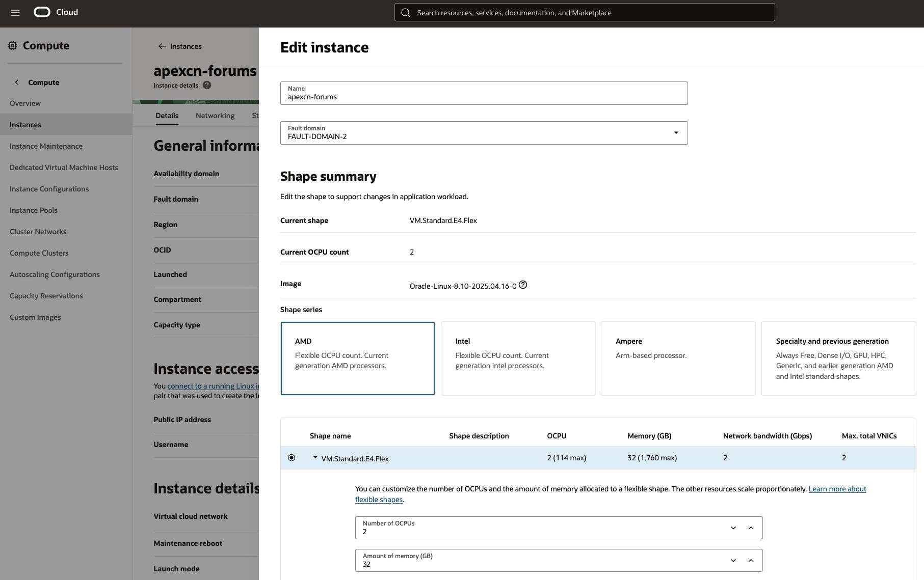Select the Ampere shape series card
This screenshot has height=580, width=924.
(678, 358)
